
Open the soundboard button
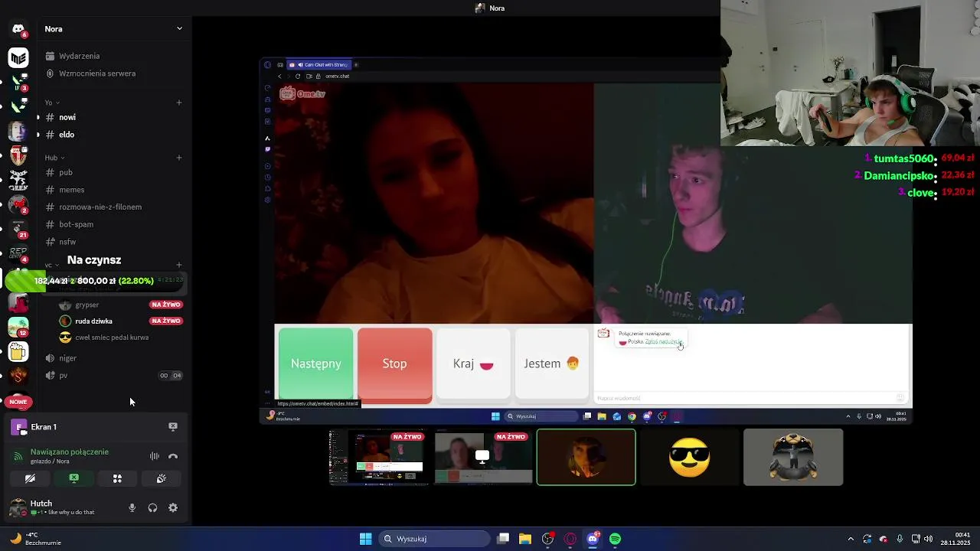coord(162,478)
